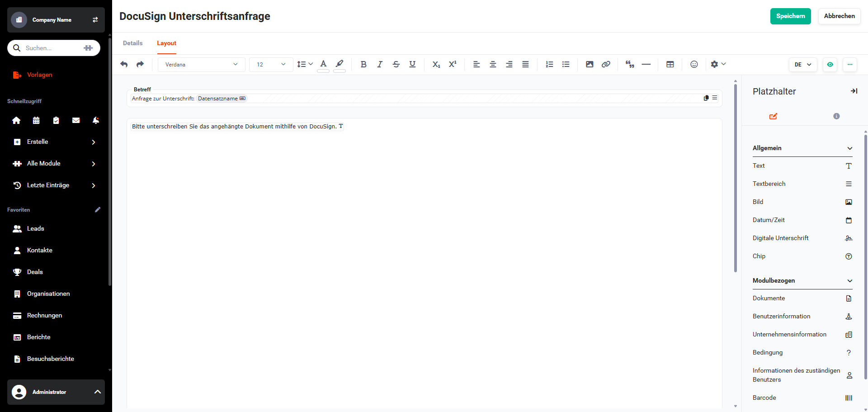Screen dimensions: 868x412
Task: Justify text alignment
Action: pyautogui.click(x=525, y=64)
